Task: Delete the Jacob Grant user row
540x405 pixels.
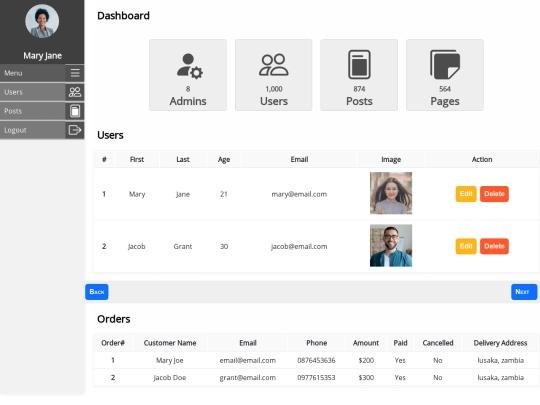Action: pos(494,246)
